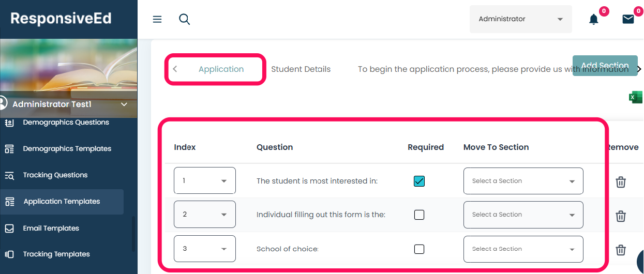
Task: Remove the 'School of choice' question
Action: tap(621, 250)
